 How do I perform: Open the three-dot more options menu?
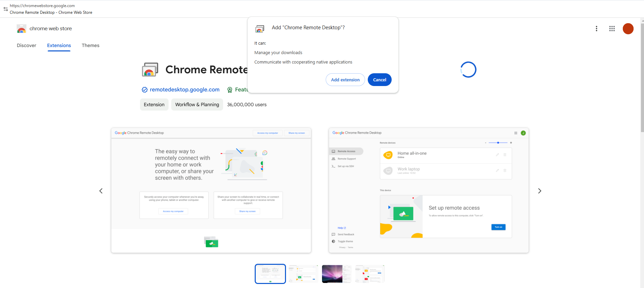[x=597, y=29]
